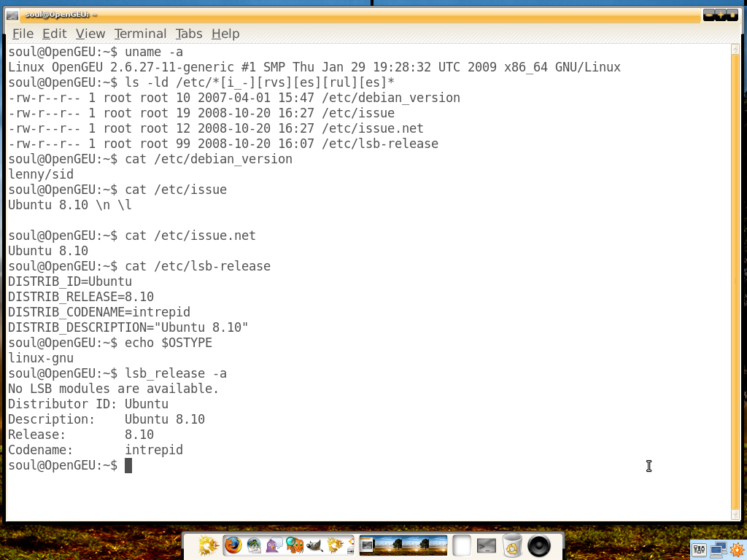Click the title bar text 'soul@OpenGEU: ~'
This screenshot has height=560, width=747.
click(x=61, y=15)
